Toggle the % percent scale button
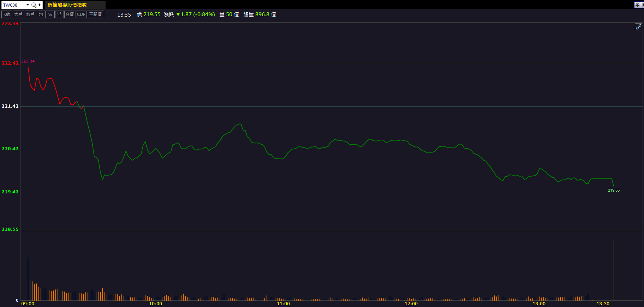644x307 pixels. pos(50,14)
